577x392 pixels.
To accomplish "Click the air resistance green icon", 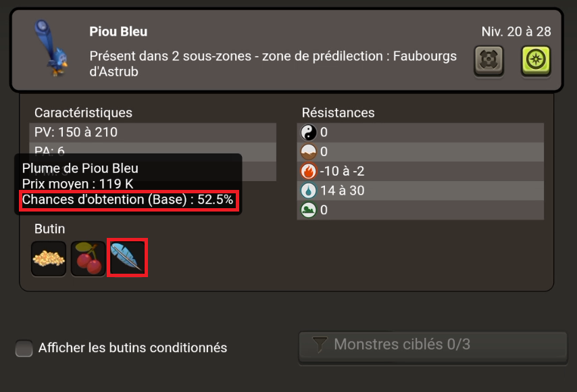I will (x=308, y=210).
